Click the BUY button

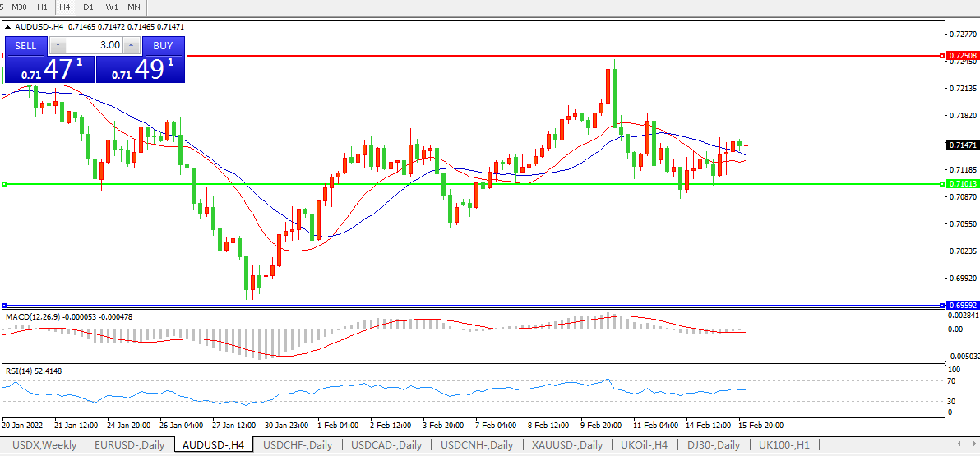coord(163,45)
